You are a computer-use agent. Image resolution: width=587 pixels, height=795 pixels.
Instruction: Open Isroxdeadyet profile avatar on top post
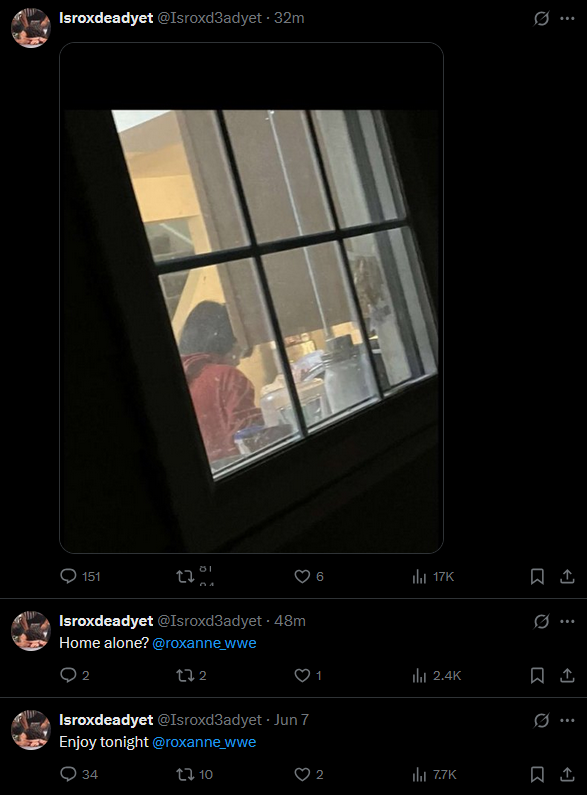(31, 28)
